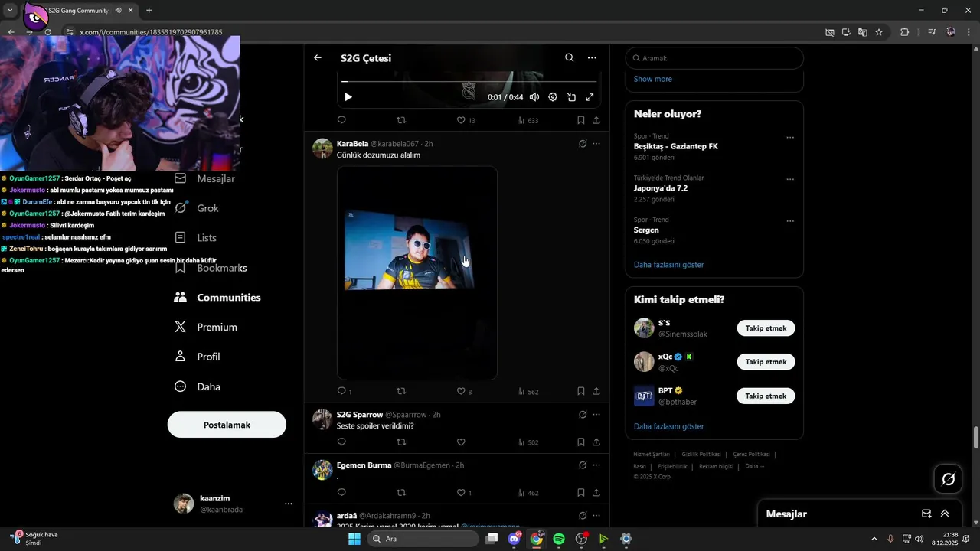Follow xQc with Takip etmek

(x=766, y=362)
